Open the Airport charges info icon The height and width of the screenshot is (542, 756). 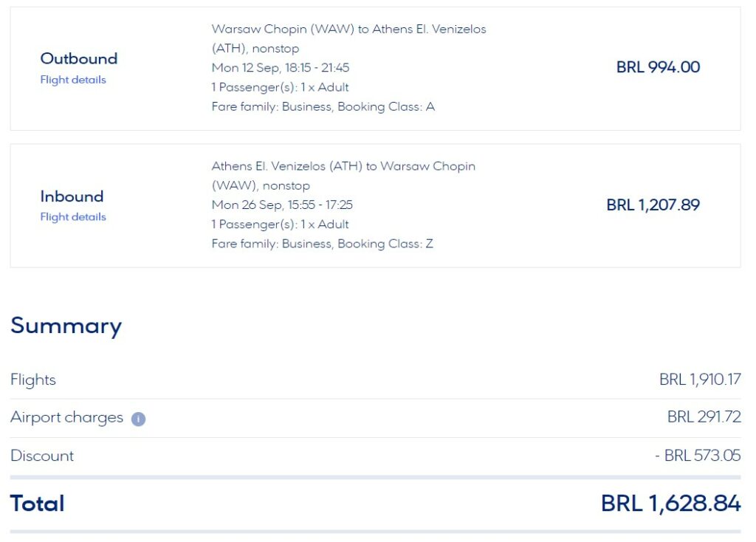coord(138,419)
